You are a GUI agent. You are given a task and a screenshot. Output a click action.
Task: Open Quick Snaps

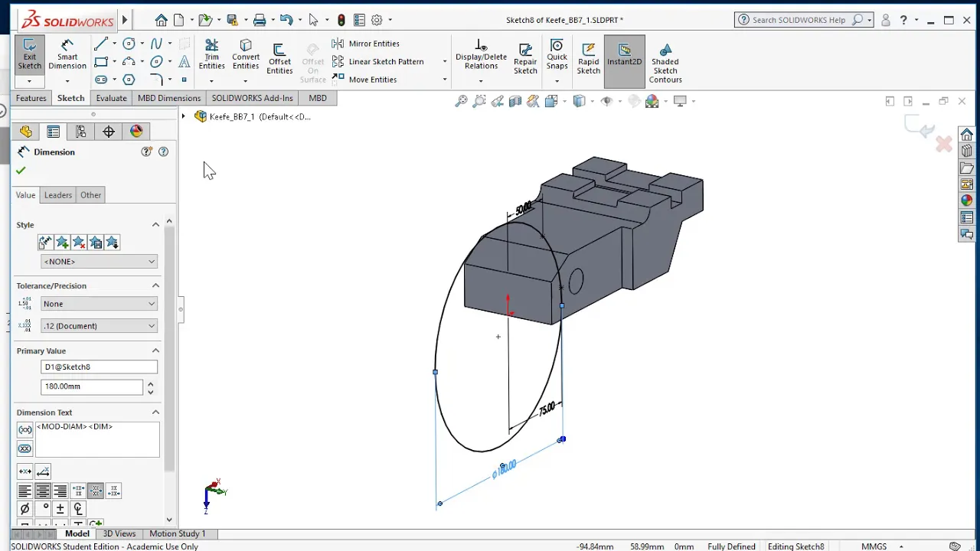557,54
